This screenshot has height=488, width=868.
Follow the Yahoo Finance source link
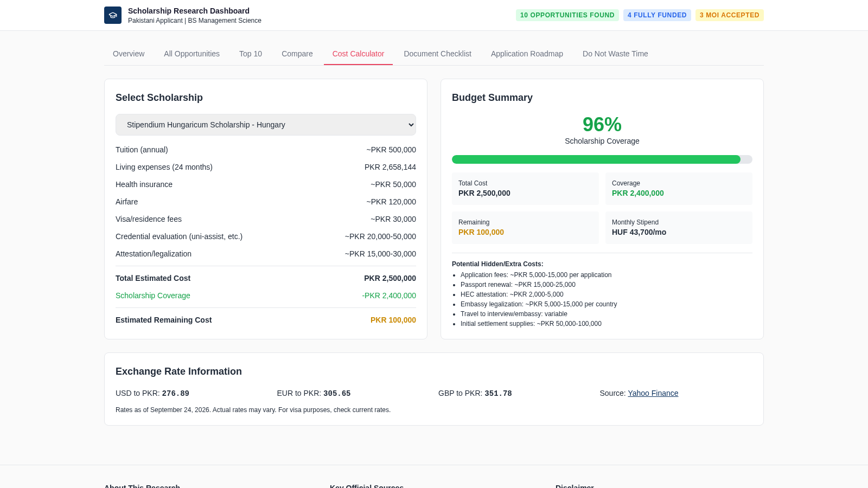pyautogui.click(x=653, y=393)
